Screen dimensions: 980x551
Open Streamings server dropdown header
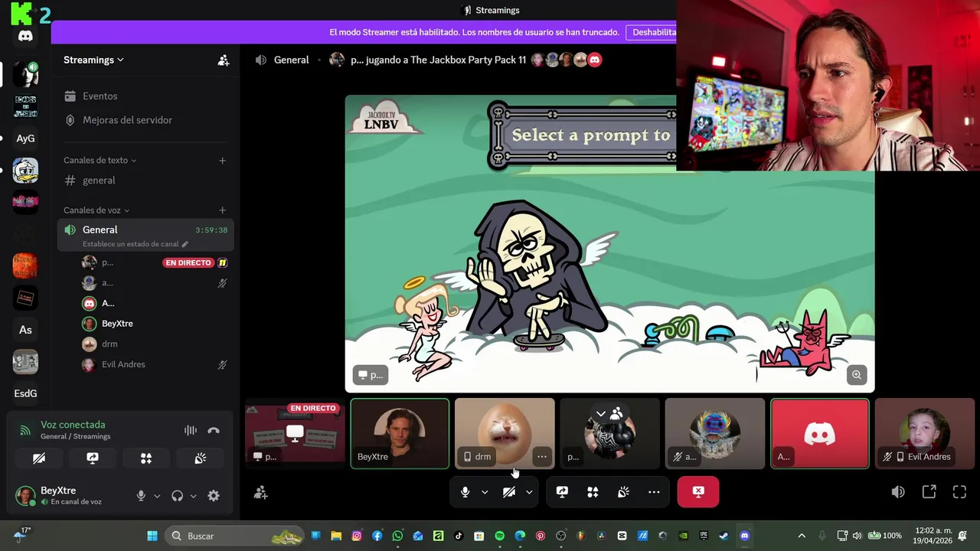pyautogui.click(x=93, y=60)
